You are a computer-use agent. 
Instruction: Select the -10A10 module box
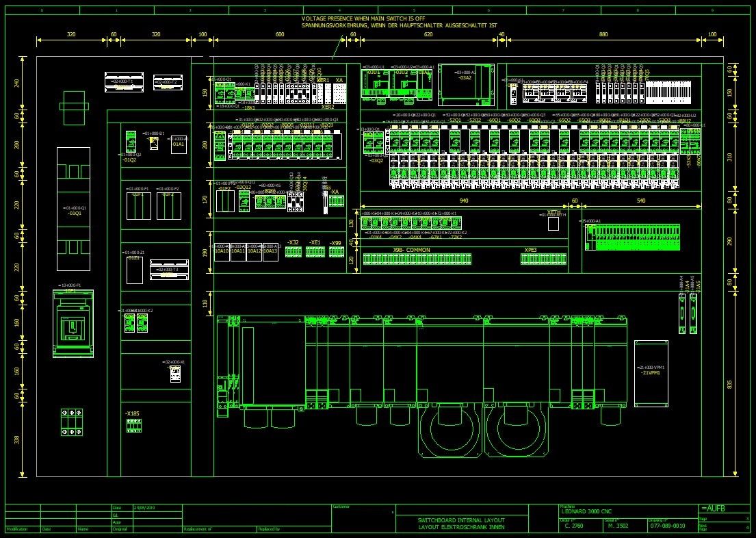pos(221,251)
